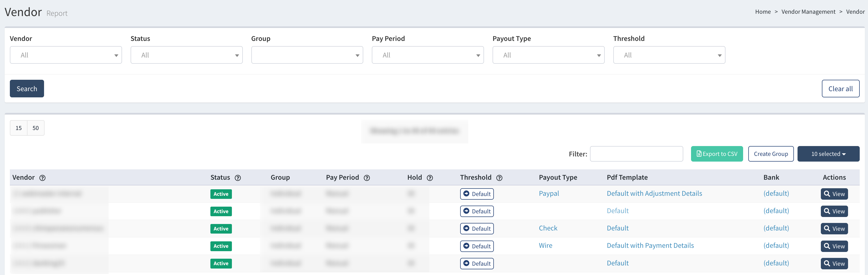Viewport: 868px width, 275px height.
Task: Click the help icon beside Vendor column
Action: [42, 178]
